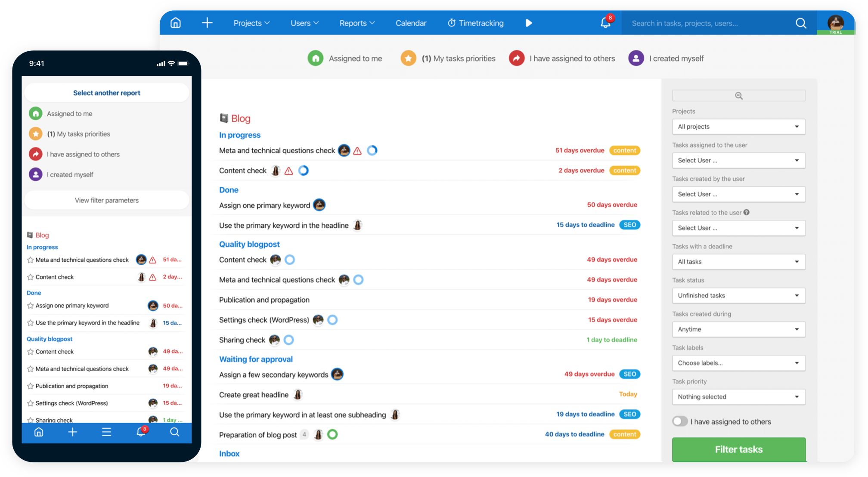Open the Reports menu
Viewport: 868px width, 477px height.
[356, 23]
